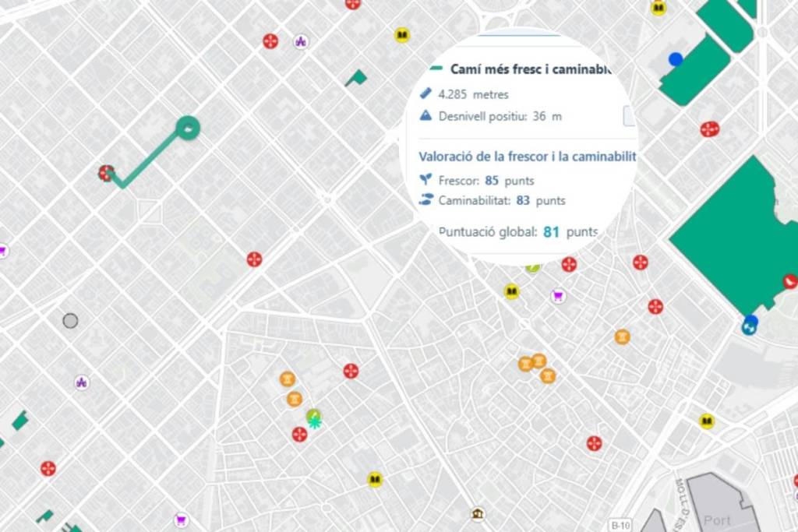Select the 'Caminabilitat: 83 punts' score
The image size is (798, 532).
502,200
